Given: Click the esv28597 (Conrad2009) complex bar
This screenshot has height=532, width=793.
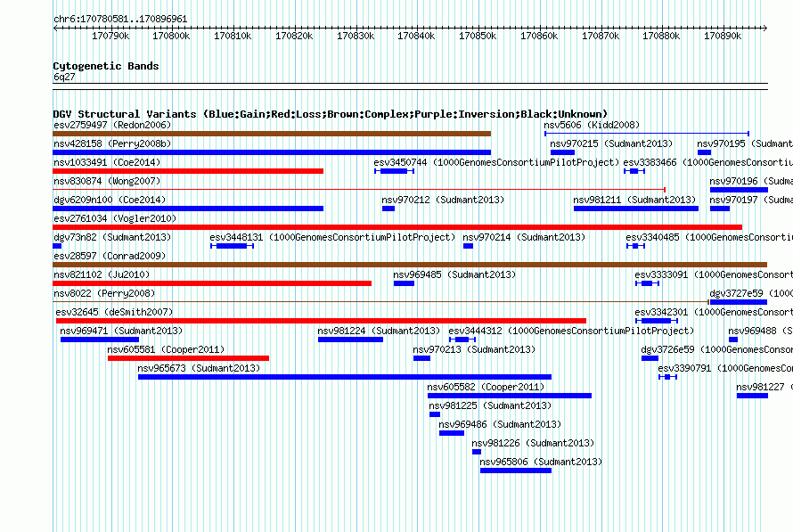Looking at the screenshot, I should pos(410,265).
